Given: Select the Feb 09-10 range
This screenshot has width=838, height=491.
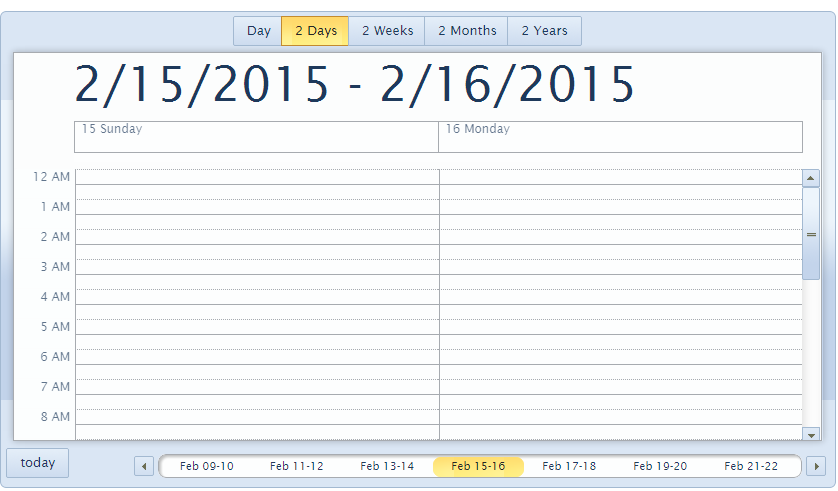Looking at the screenshot, I should 206,466.
